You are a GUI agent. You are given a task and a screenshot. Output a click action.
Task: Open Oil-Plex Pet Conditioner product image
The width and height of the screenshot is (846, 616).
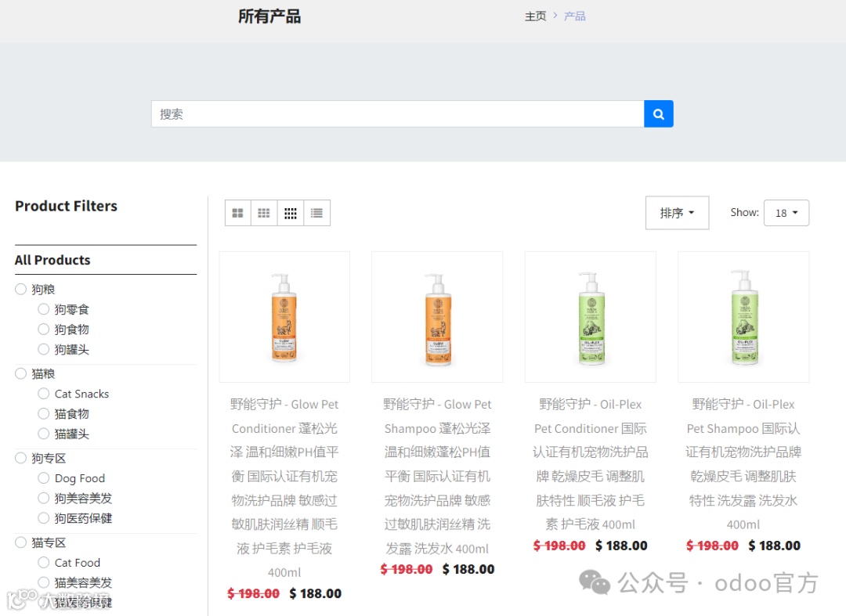(591, 317)
